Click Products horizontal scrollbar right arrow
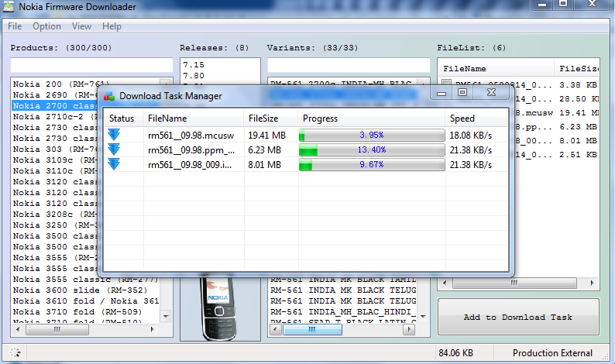This screenshot has width=615, height=364. 152,329
